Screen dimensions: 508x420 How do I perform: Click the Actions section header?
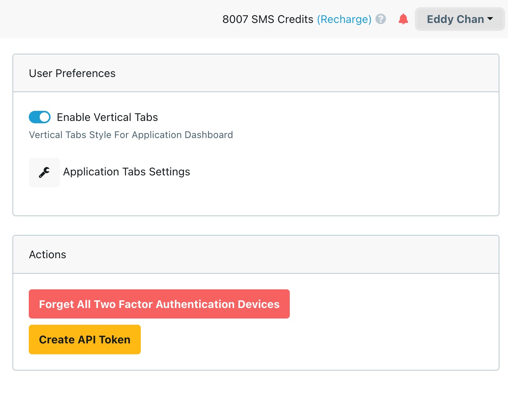(47, 254)
